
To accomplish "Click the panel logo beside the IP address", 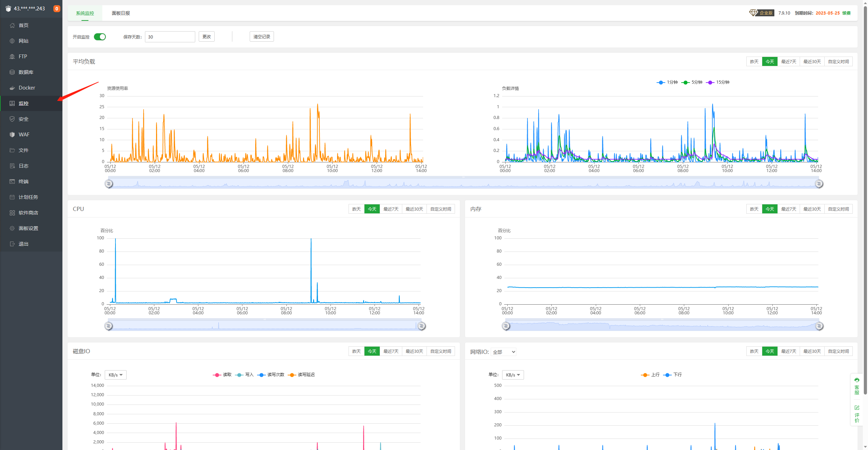I will [x=8, y=9].
